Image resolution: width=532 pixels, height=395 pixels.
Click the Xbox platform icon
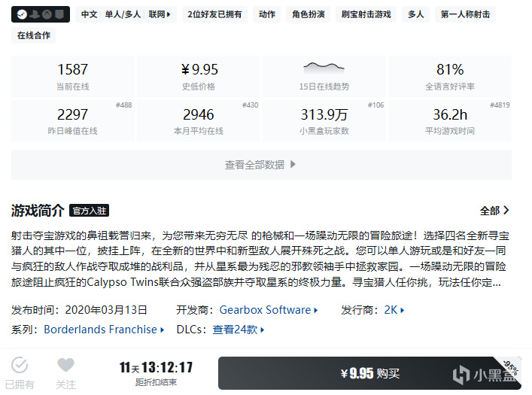click(47, 14)
